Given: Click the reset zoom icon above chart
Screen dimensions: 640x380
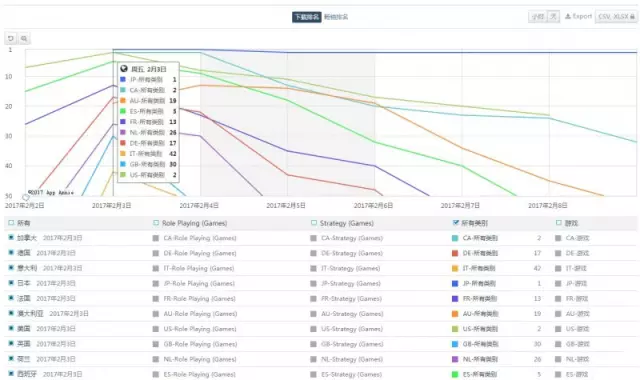Looking at the screenshot, I should [x=11, y=38].
